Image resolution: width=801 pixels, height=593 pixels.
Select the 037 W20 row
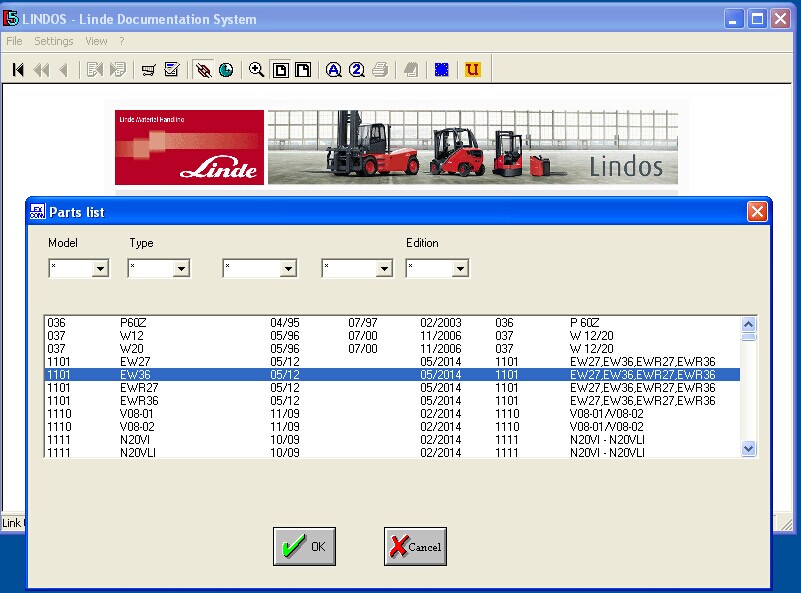coord(392,349)
